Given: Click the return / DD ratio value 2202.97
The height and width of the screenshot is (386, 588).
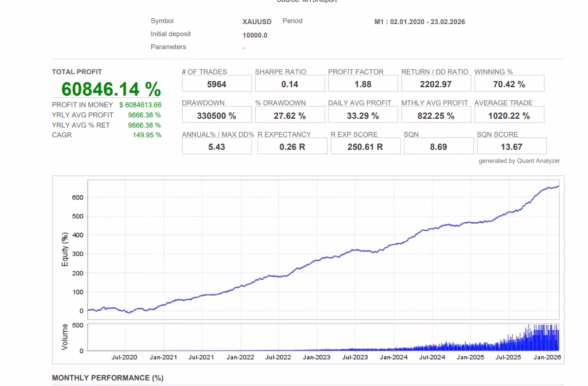Looking at the screenshot, I should click(x=436, y=84).
